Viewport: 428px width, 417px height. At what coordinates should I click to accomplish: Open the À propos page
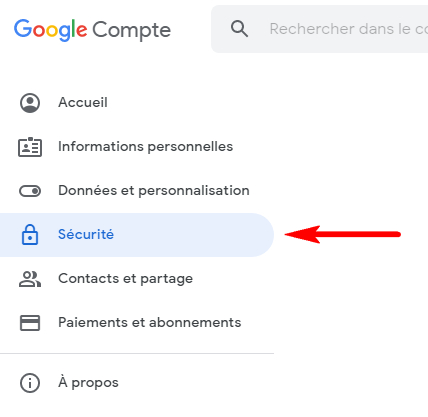pos(88,382)
